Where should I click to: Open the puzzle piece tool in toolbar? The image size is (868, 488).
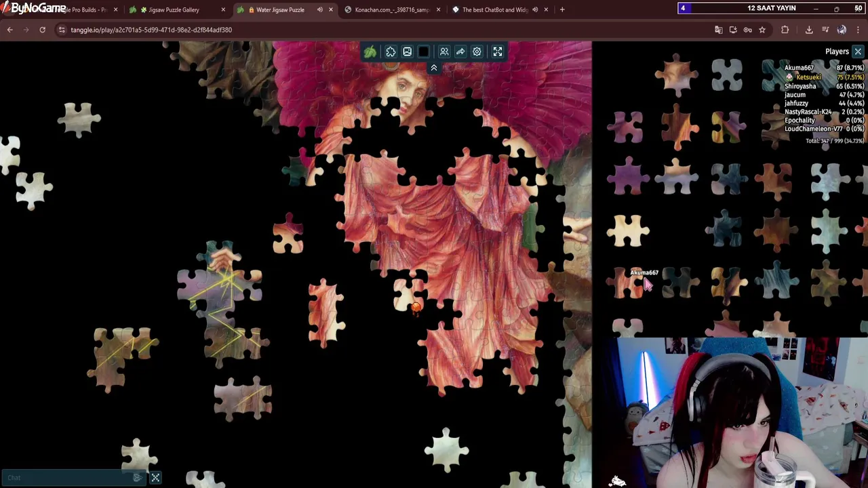(391, 52)
